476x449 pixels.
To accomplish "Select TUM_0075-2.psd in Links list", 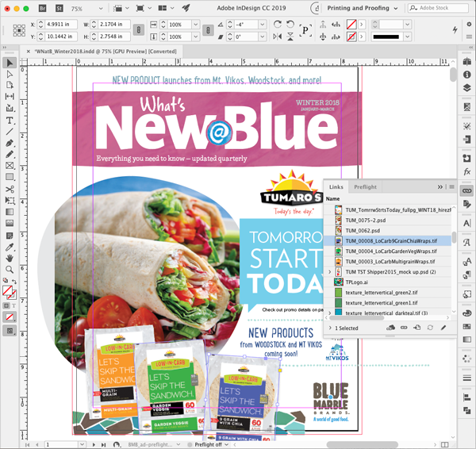I will [x=388, y=220].
